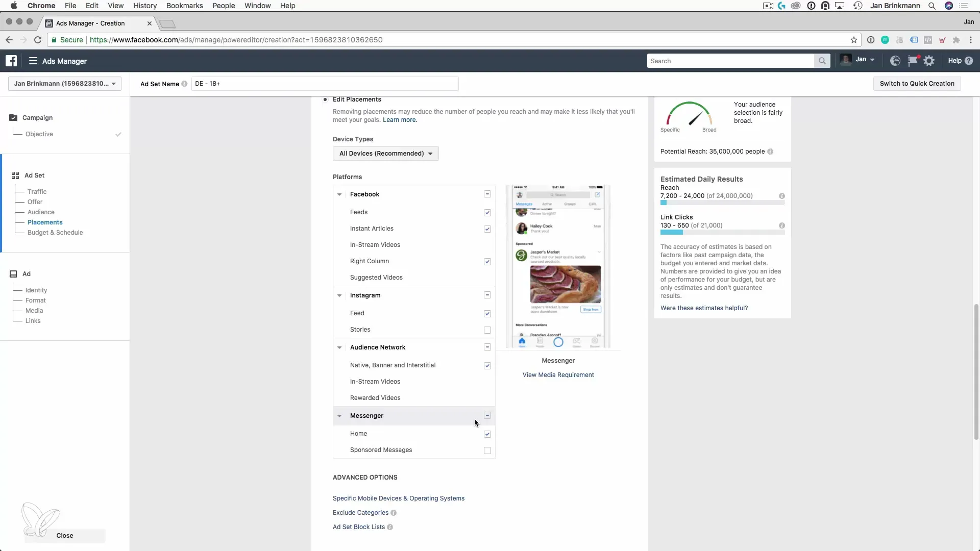Open the All Devices (Recommended) dropdown

(385, 154)
